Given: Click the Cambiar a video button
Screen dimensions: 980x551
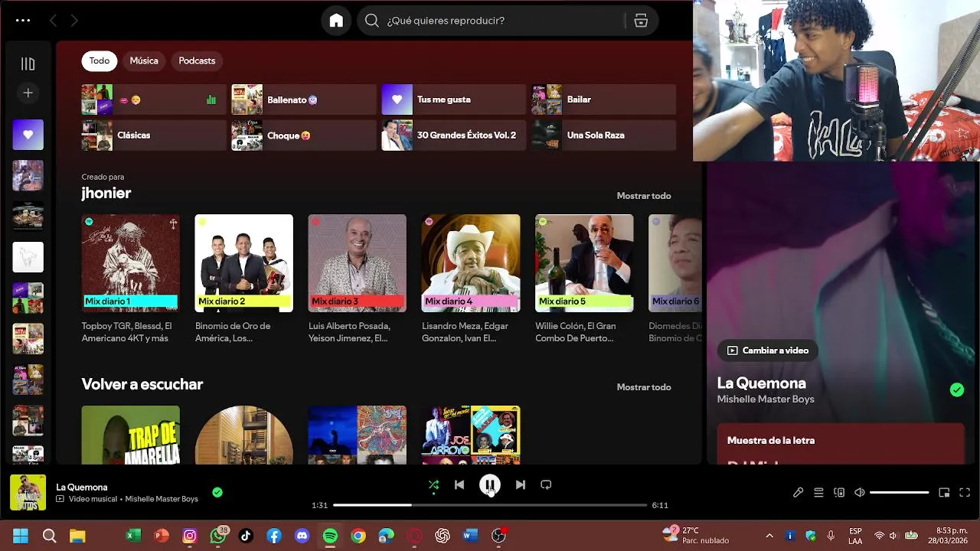Looking at the screenshot, I should (x=767, y=350).
